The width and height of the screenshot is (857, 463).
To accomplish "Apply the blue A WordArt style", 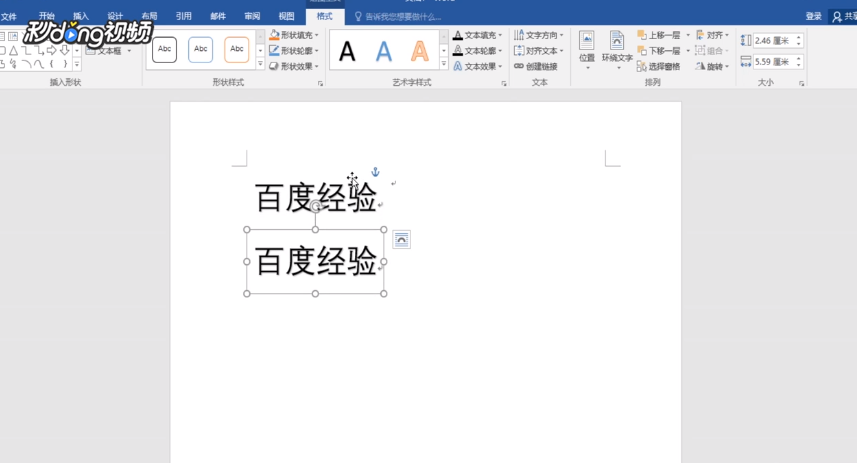I will 384,51.
